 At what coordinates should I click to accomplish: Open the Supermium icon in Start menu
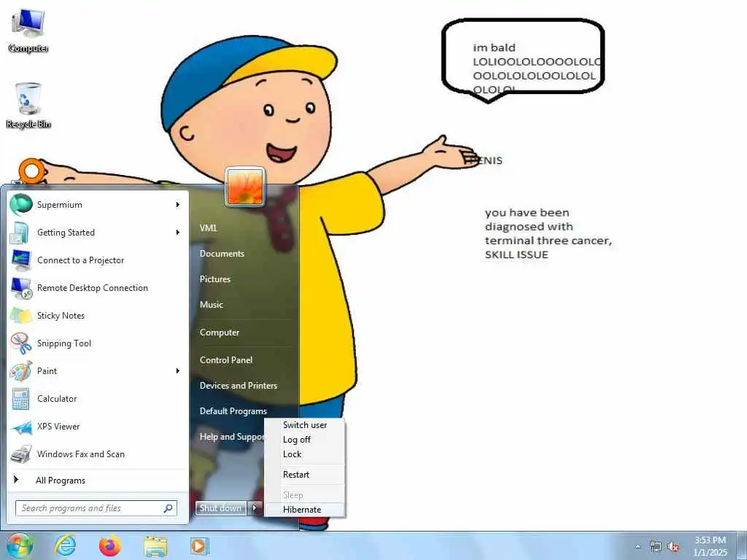tap(21, 205)
